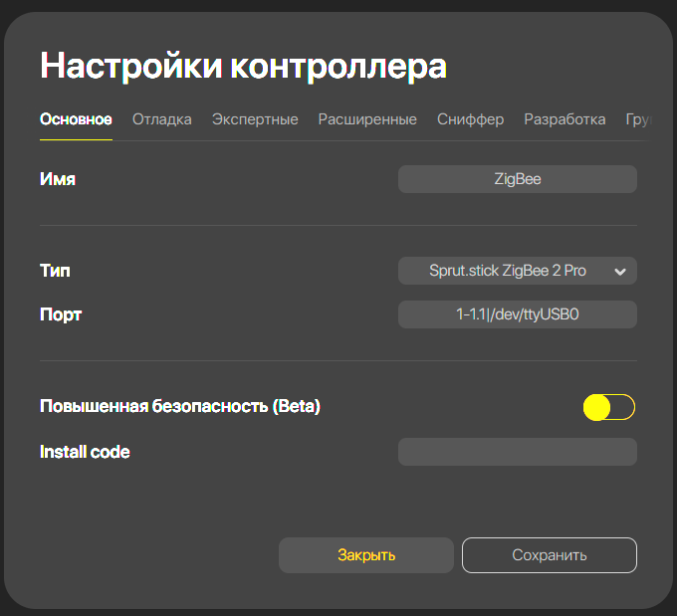
Task: Click the Повышенная безопасность (Beta) label
Action: pos(179,406)
